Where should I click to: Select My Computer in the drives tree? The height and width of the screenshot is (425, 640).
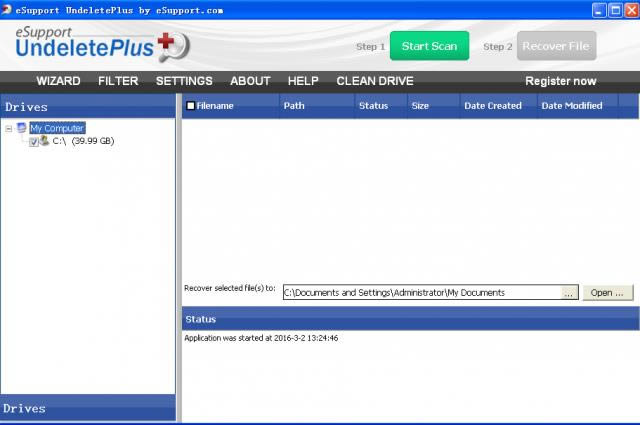click(57, 128)
